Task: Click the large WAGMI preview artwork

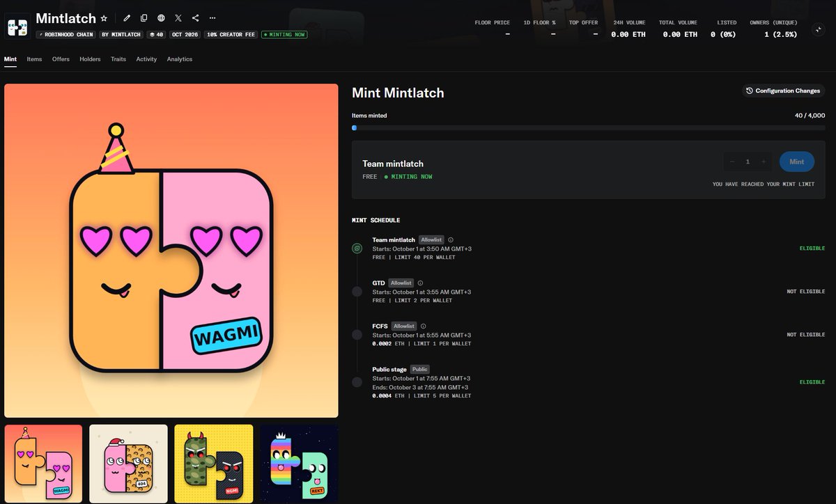Action: (x=171, y=251)
